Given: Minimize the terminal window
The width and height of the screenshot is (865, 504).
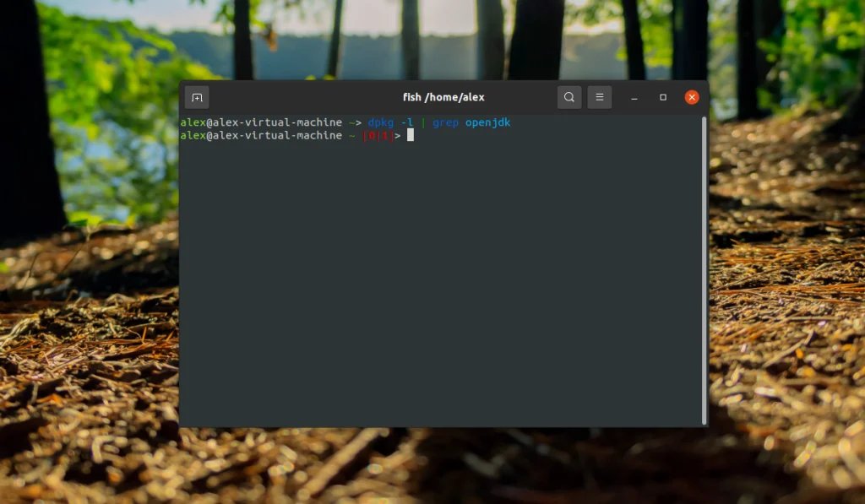Looking at the screenshot, I should pos(634,97).
